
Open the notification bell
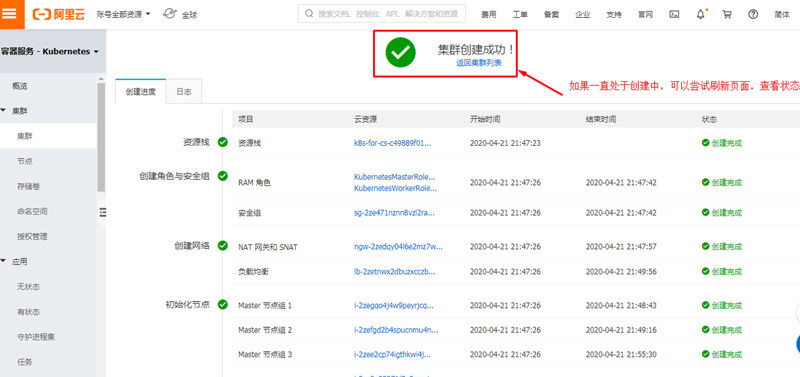pos(701,14)
